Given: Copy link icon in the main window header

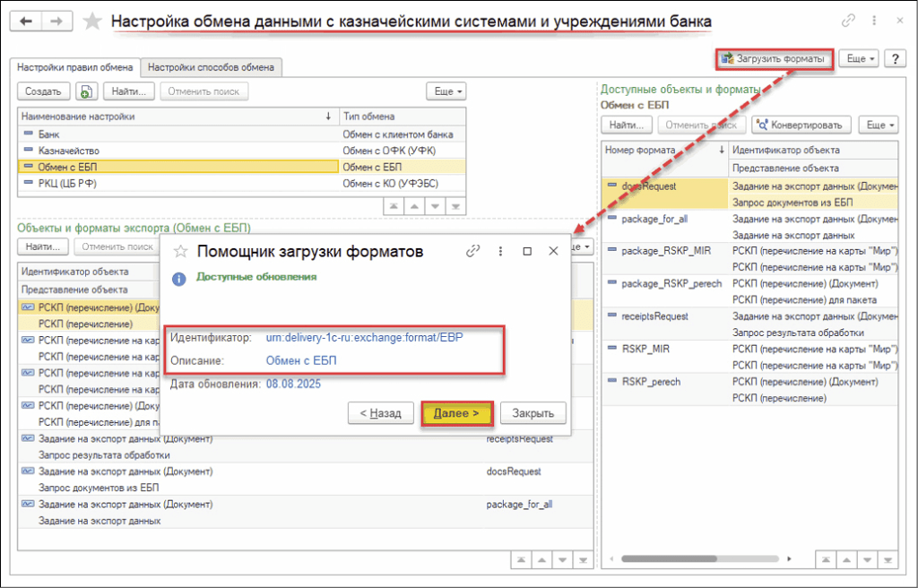Looking at the screenshot, I should tap(848, 21).
